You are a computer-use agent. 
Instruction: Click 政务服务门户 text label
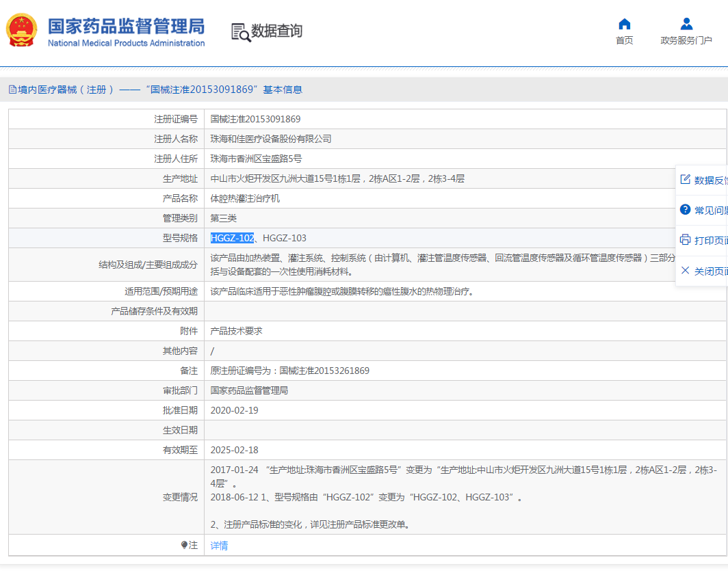coord(686,40)
